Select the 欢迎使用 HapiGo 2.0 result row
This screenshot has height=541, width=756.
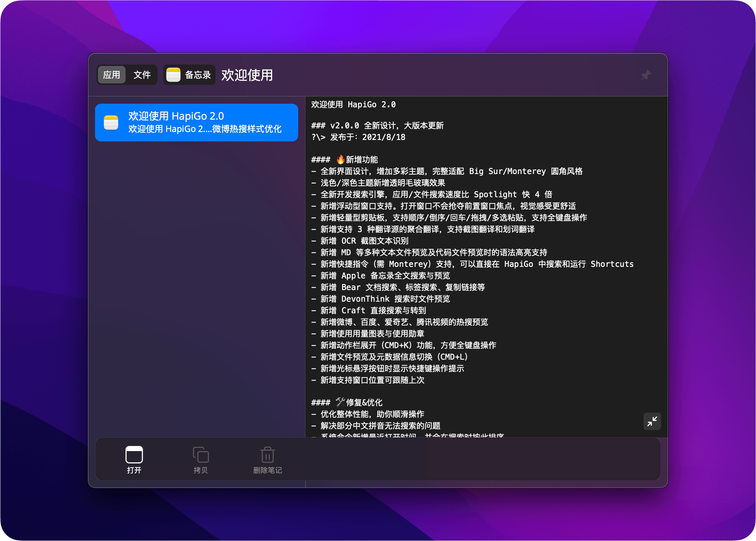point(196,122)
